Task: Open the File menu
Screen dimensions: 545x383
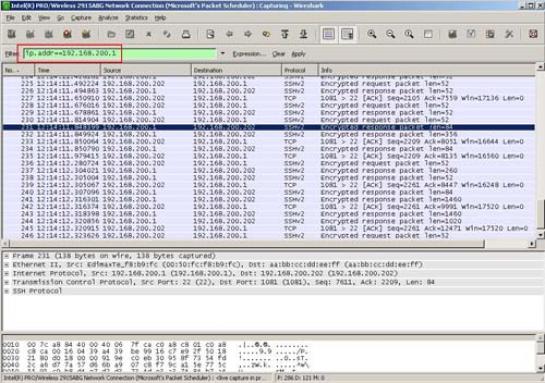Action: (10, 18)
